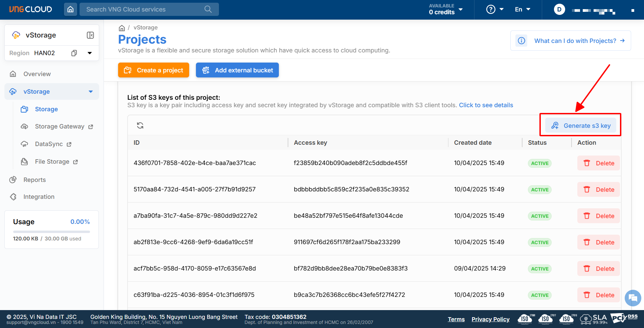Click the Generate s3 key button
Screen dimensions: 644x328
(x=581, y=126)
